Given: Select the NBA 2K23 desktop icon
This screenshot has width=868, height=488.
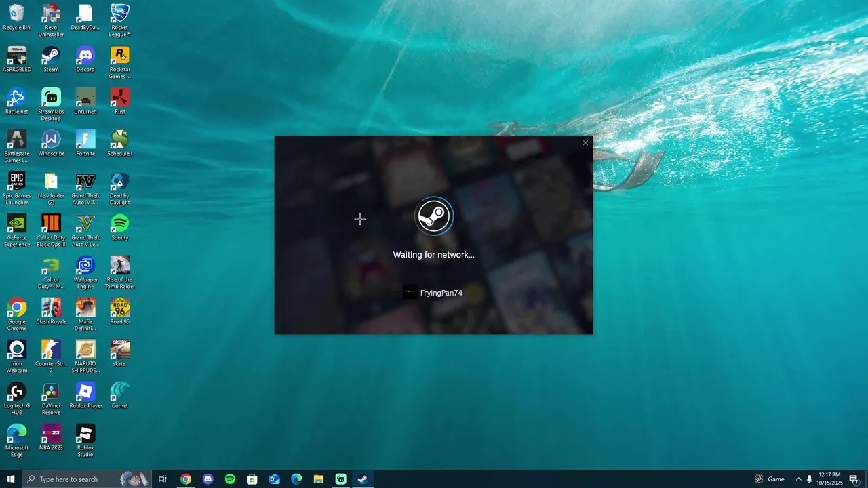Looking at the screenshot, I should click(51, 438).
